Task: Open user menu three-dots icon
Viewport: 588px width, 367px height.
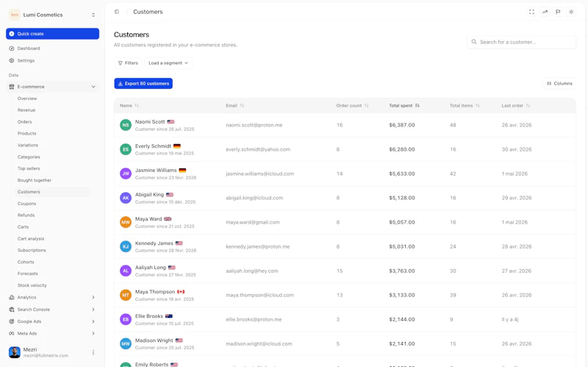Action: [93, 352]
